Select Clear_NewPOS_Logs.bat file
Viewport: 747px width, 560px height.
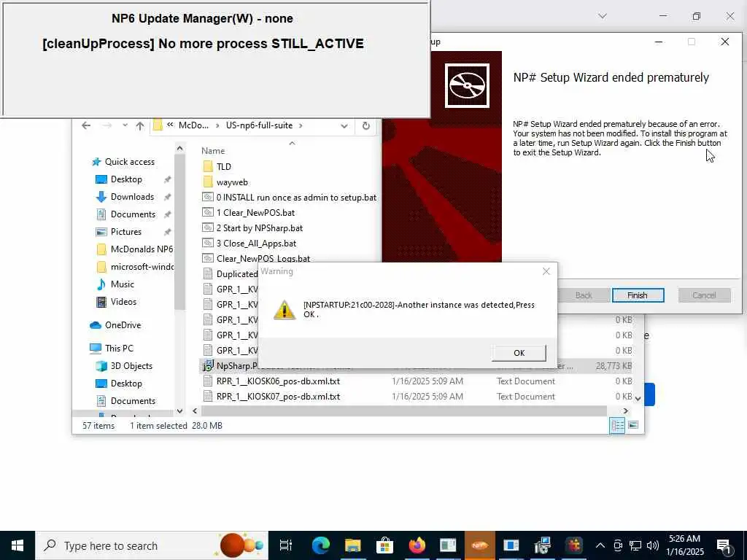click(x=256, y=259)
